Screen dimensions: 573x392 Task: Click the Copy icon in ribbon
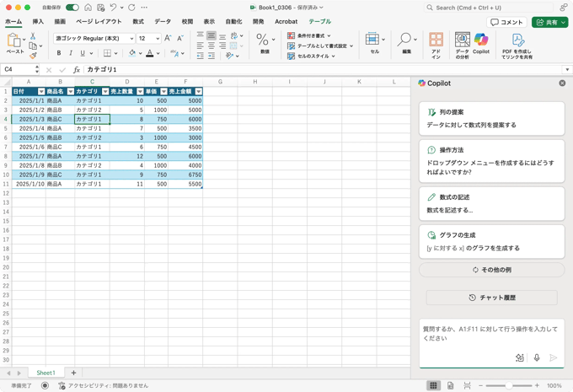33,46
